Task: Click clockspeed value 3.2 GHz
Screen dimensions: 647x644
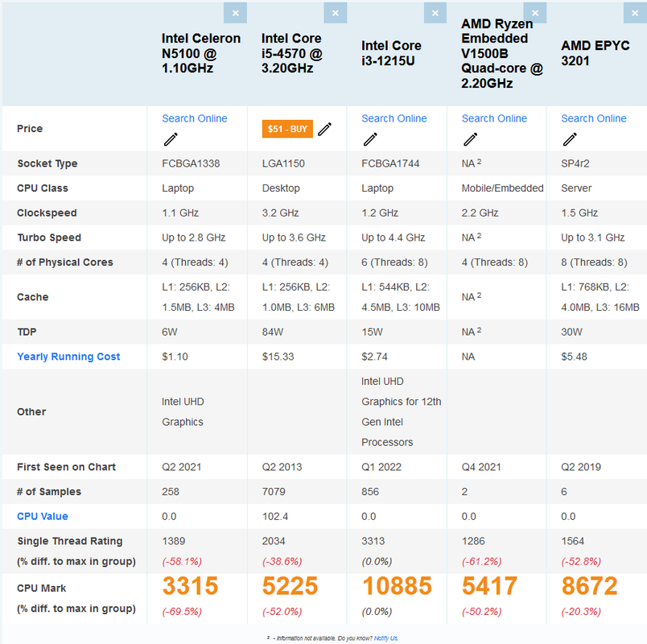Action: [280, 213]
